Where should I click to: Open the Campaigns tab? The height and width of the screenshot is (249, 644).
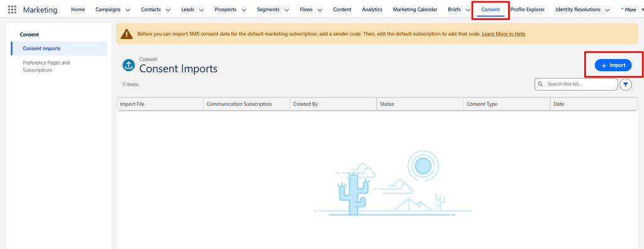point(108,9)
